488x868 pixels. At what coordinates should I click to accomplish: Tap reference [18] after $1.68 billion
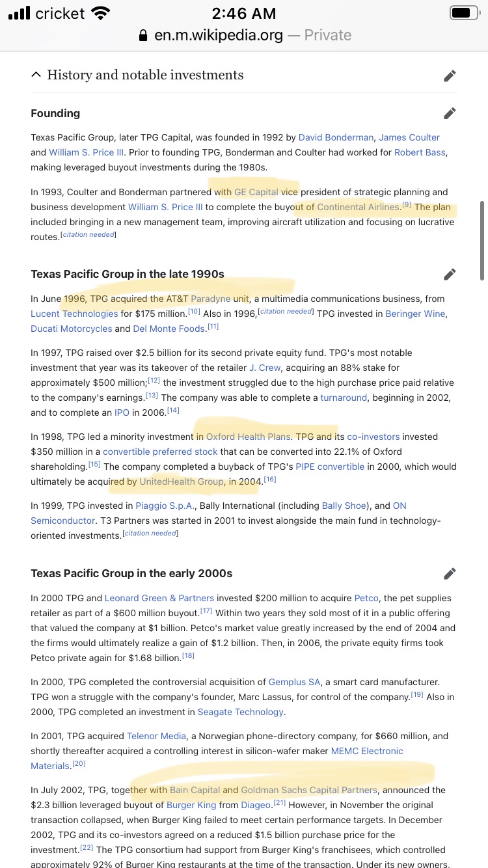pyautogui.click(x=188, y=656)
